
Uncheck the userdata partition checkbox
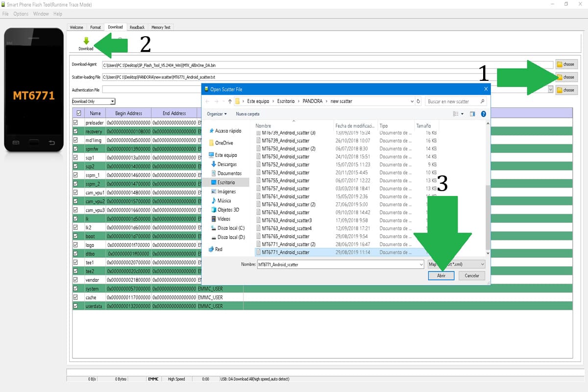[76, 306]
